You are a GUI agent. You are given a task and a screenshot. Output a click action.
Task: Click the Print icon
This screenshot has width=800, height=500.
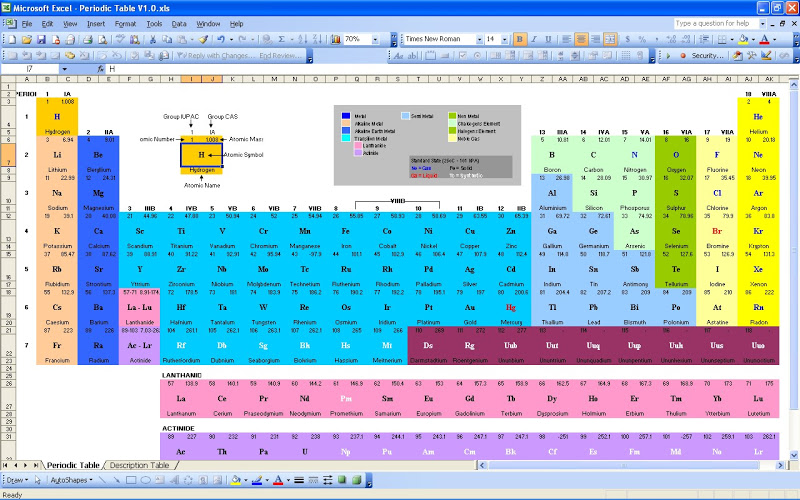click(x=87, y=39)
